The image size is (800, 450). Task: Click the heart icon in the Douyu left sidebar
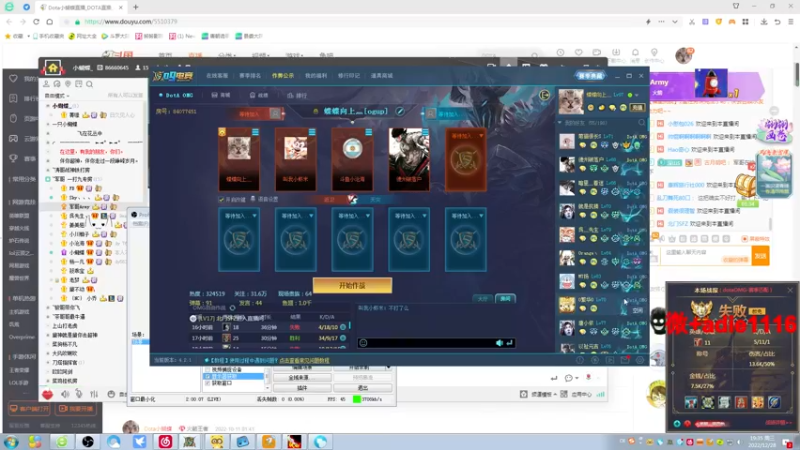[13, 79]
